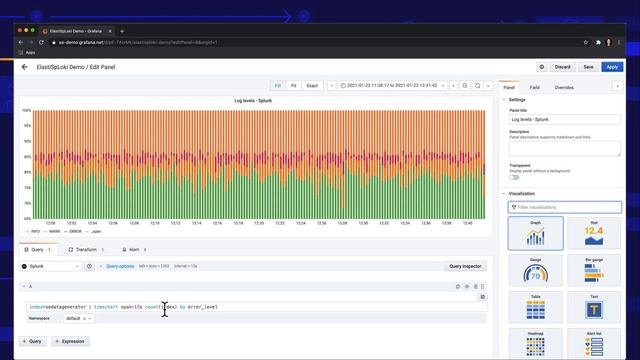This screenshot has width=640, height=360.
Task: Focus the Filter visualizations box
Action: [x=564, y=207]
